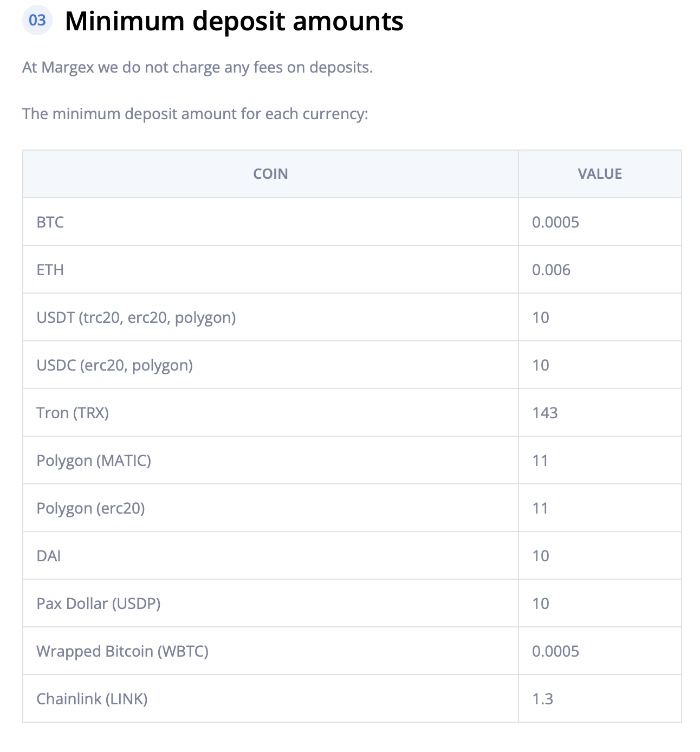
Task: Click the VALUE column header
Action: [x=600, y=174]
